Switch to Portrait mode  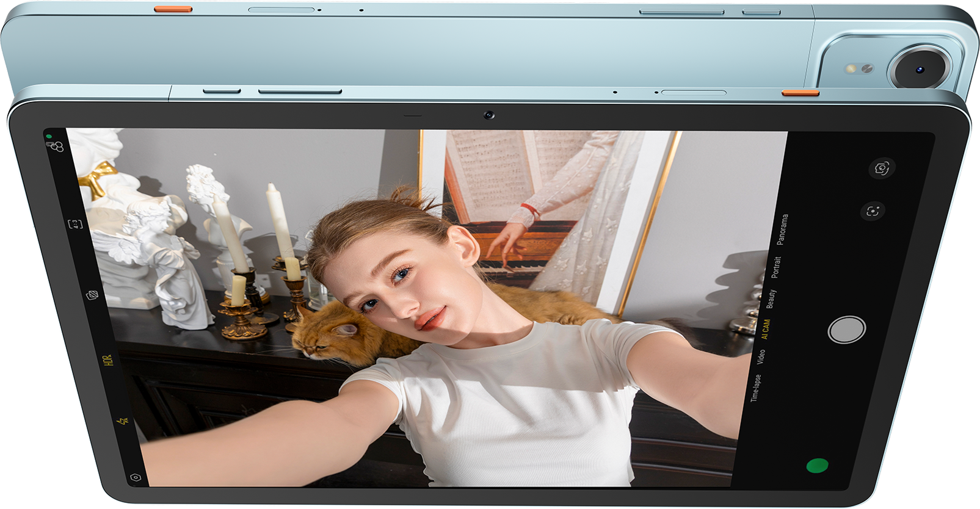(776, 267)
